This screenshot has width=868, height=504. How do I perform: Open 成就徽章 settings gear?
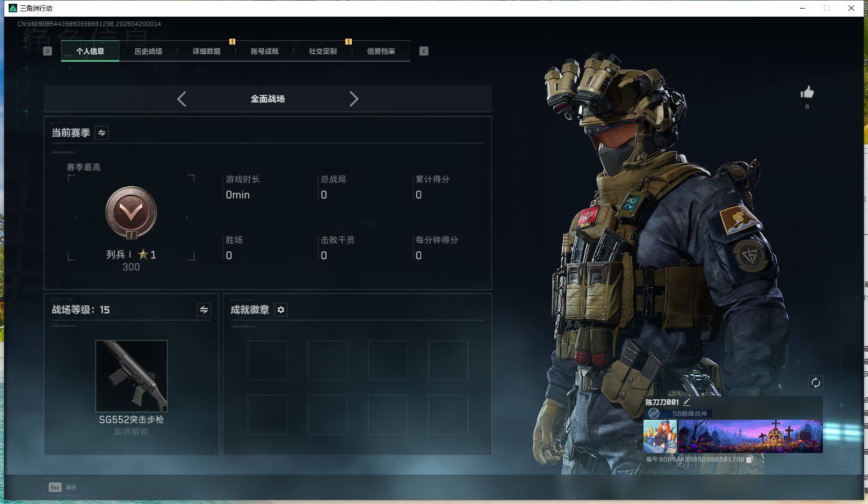(281, 310)
